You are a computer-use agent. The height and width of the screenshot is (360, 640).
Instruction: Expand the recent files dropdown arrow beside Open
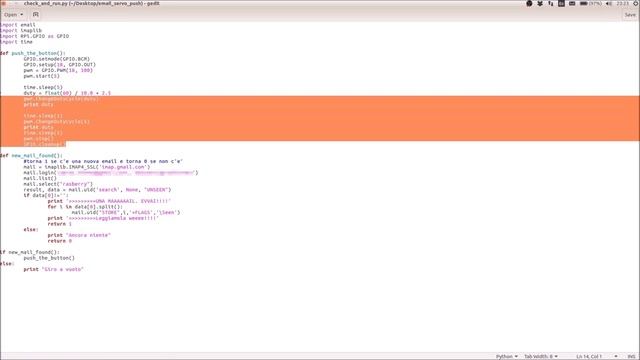(22, 15)
